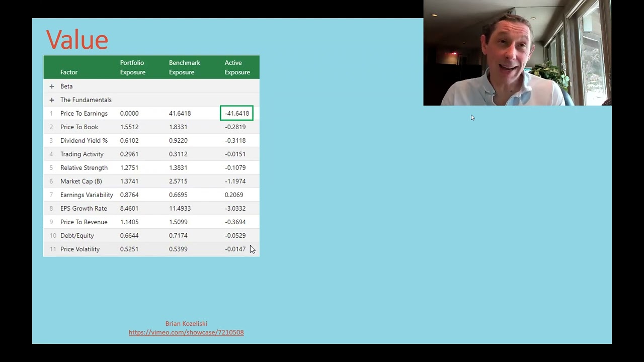This screenshot has height=362, width=644.
Task: Click the Benchmark Exposure column header
Action: pyautogui.click(x=185, y=67)
